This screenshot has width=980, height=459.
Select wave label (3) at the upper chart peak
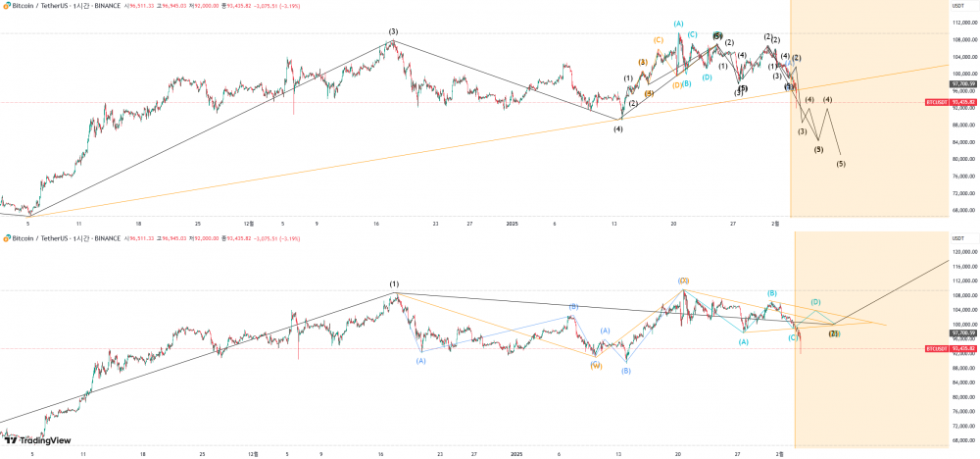[393, 31]
